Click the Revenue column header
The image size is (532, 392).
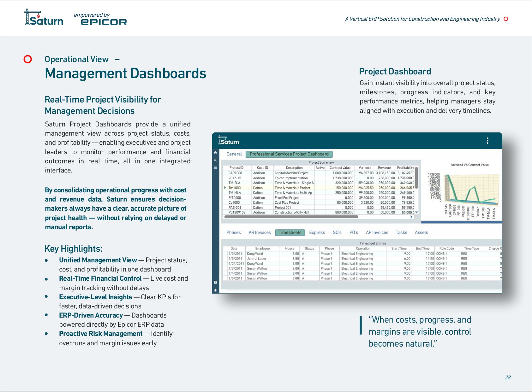coord(384,168)
